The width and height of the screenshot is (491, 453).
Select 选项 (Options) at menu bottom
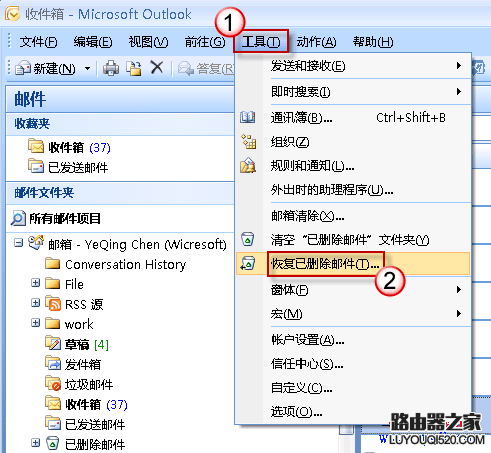[x=353, y=412]
